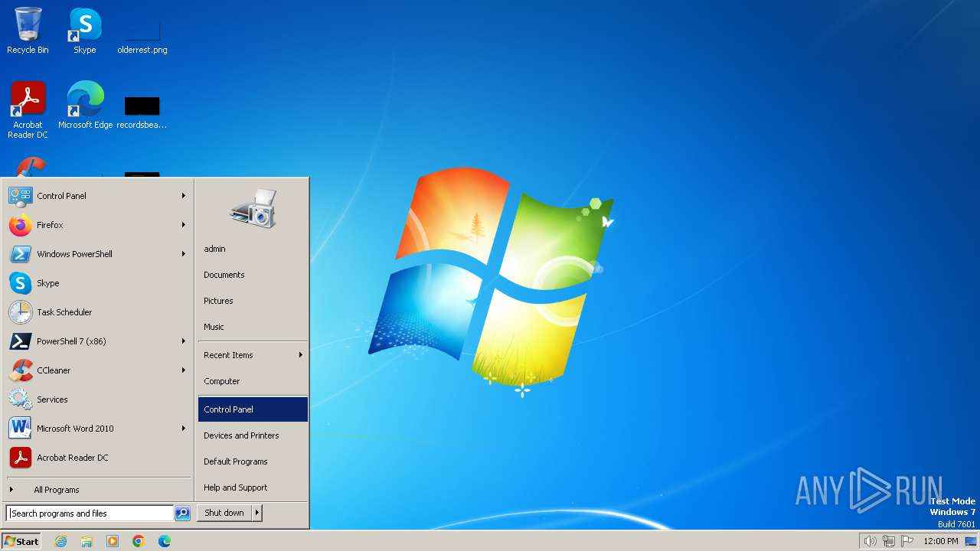Open the Recycle Bin desktop icon

coord(28,31)
